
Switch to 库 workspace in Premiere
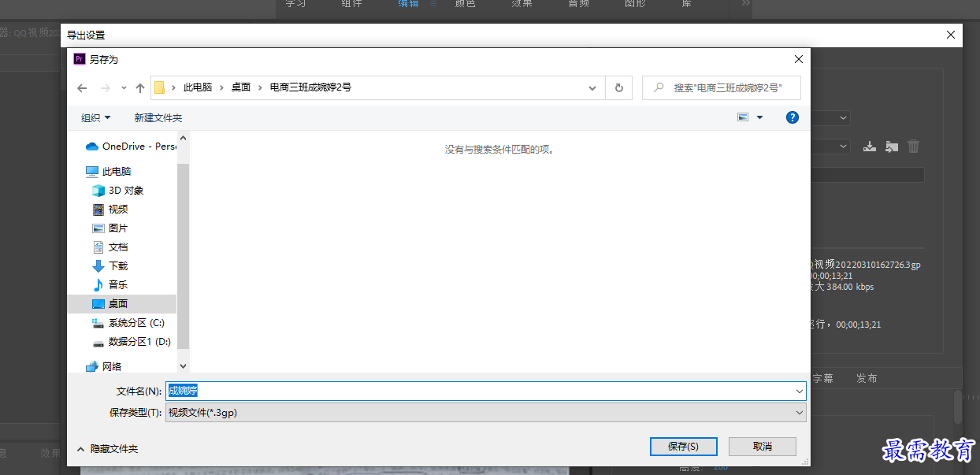686,4
